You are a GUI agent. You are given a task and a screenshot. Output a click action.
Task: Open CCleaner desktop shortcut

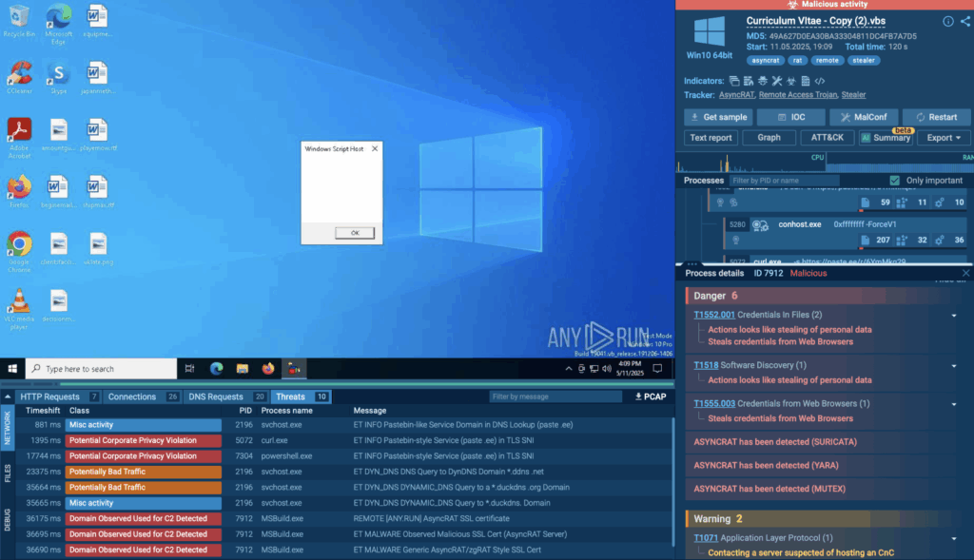[x=19, y=78]
